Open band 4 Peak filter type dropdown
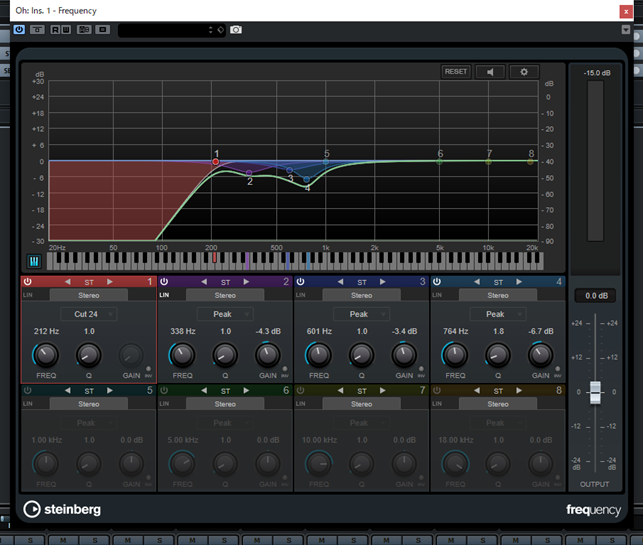 tap(498, 314)
